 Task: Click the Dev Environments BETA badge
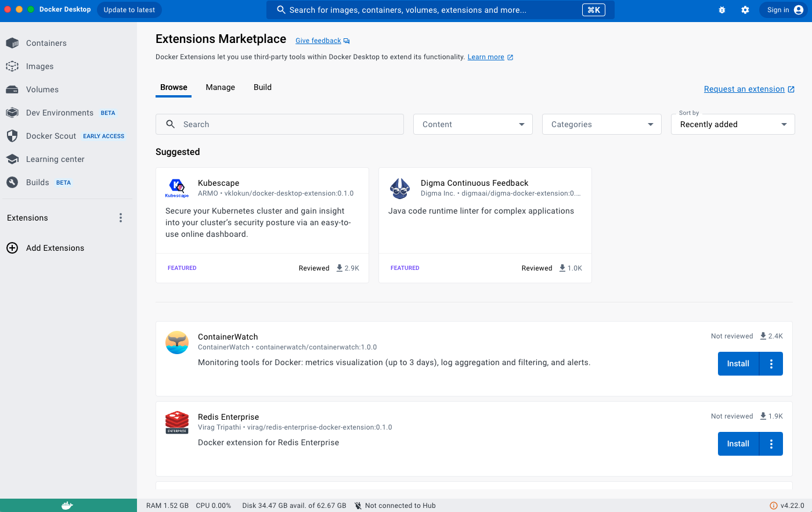tap(108, 113)
